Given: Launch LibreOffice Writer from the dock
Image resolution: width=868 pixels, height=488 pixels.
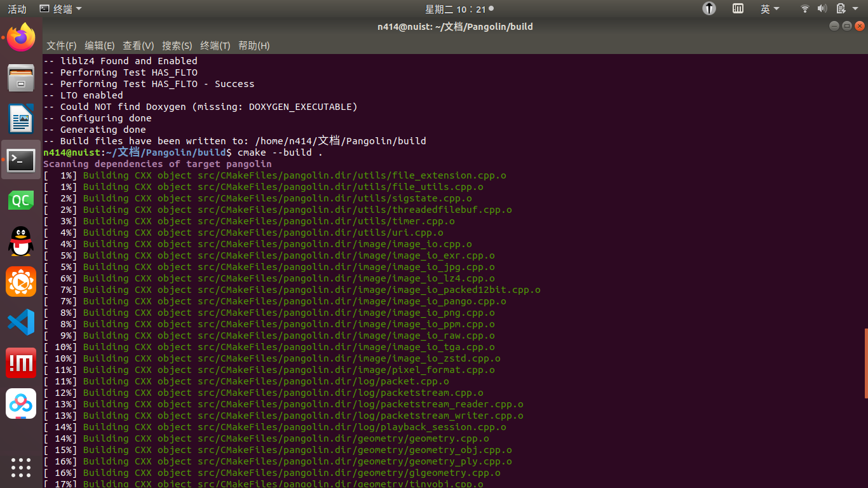Looking at the screenshot, I should 21,119.
